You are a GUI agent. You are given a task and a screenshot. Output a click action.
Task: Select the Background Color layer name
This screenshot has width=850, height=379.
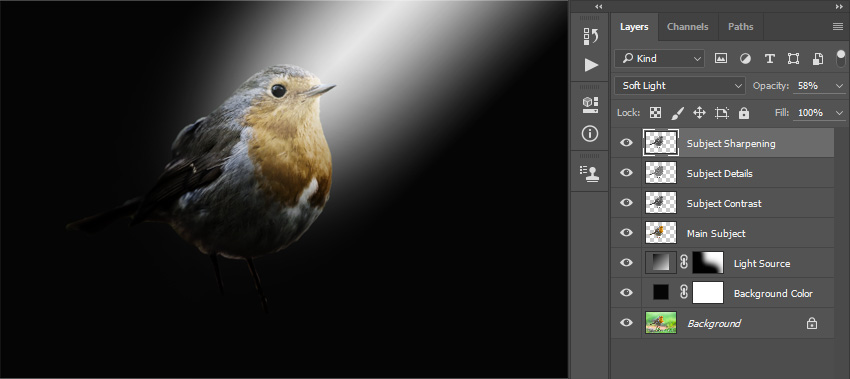(x=773, y=293)
